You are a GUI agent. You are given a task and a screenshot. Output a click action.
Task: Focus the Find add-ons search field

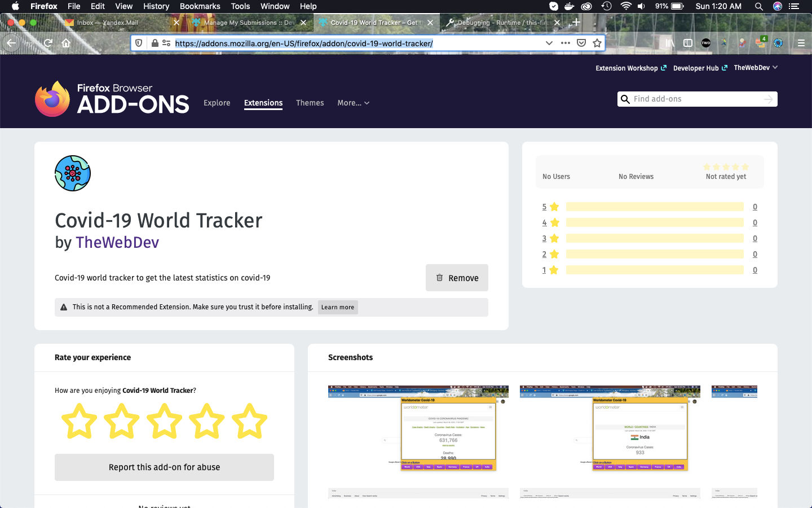[696, 99]
